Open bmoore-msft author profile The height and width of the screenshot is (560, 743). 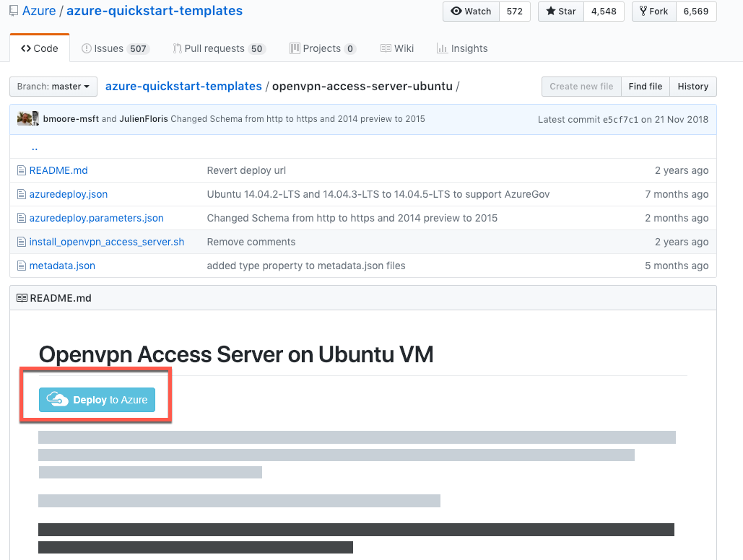click(71, 119)
